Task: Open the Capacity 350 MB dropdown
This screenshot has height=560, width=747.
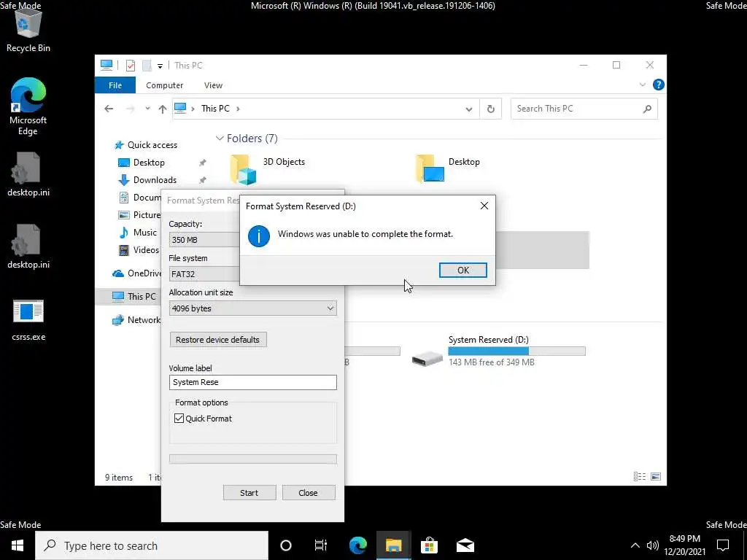Action: (204, 239)
